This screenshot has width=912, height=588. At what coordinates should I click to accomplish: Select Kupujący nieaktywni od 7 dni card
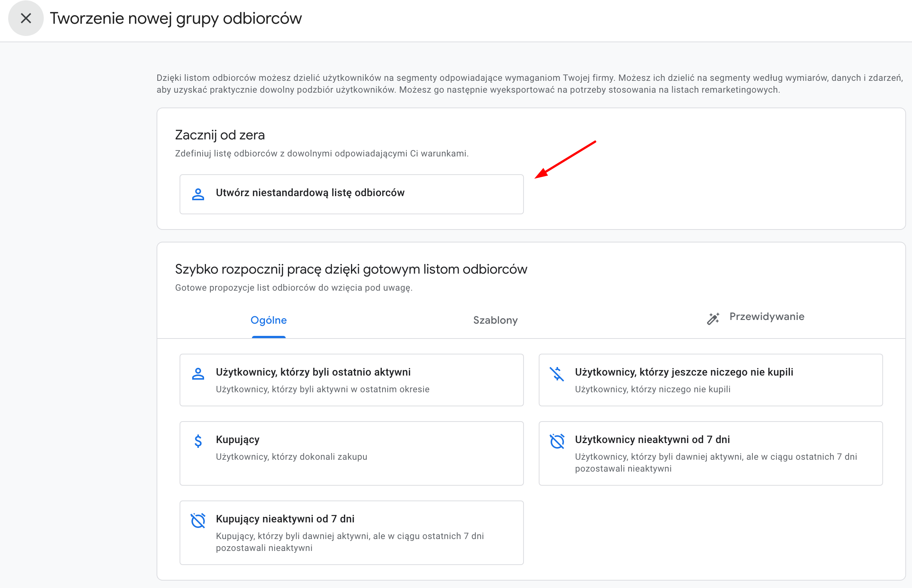coord(351,532)
